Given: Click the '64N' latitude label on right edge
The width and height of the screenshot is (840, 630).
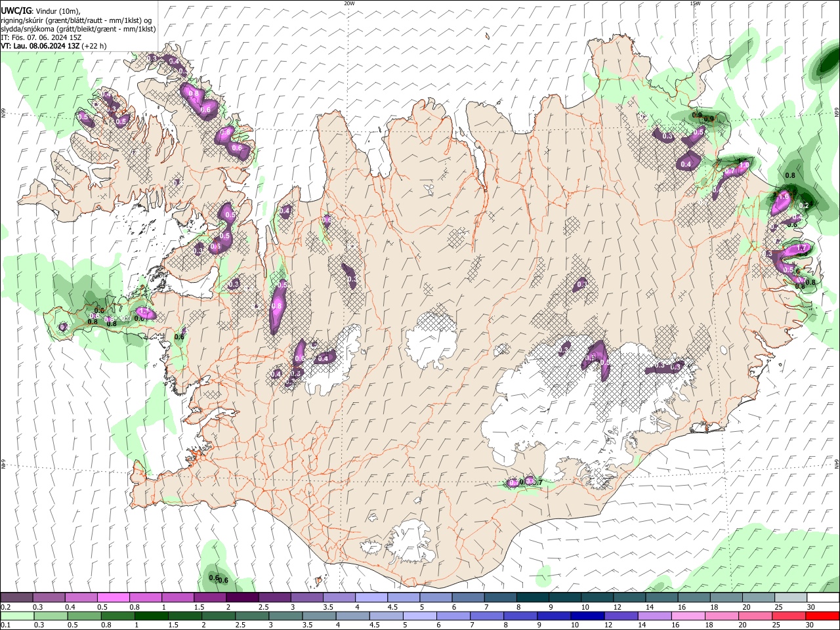Looking at the screenshot, I should (x=837, y=463).
